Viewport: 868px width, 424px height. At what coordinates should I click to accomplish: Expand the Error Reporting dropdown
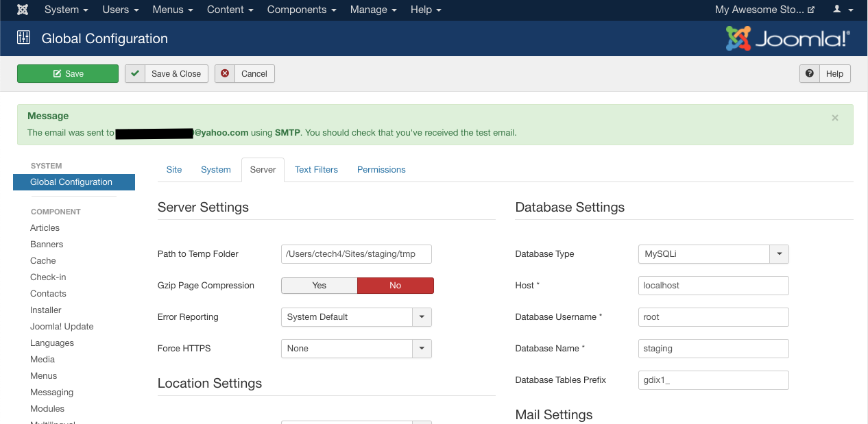coord(357,317)
